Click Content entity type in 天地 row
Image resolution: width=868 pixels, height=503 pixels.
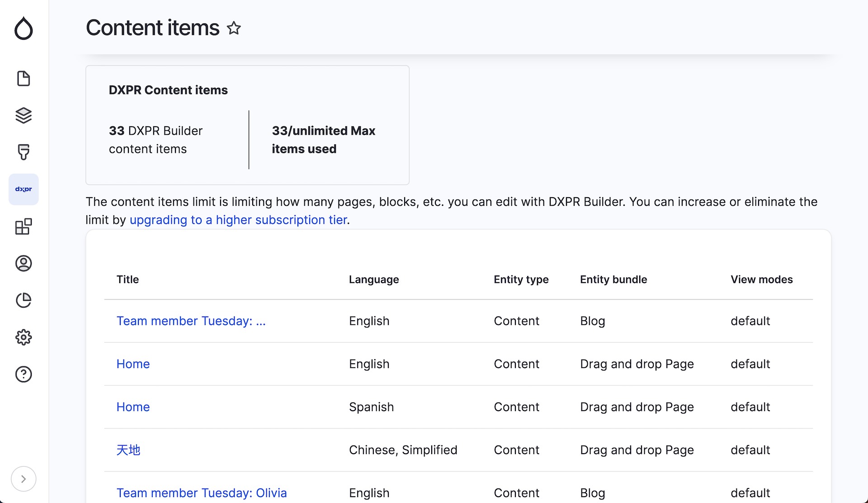(x=516, y=450)
